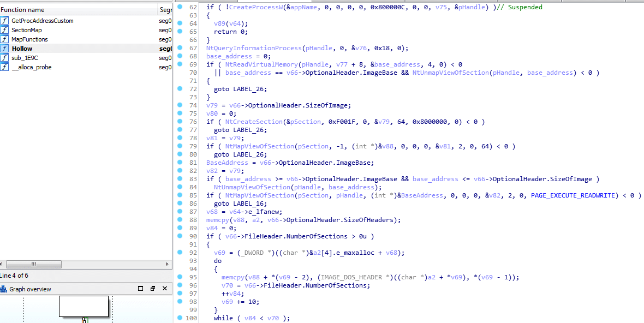This screenshot has height=323, width=644.
Task: Toggle breakpoint dot on line 69
Action: point(180,64)
